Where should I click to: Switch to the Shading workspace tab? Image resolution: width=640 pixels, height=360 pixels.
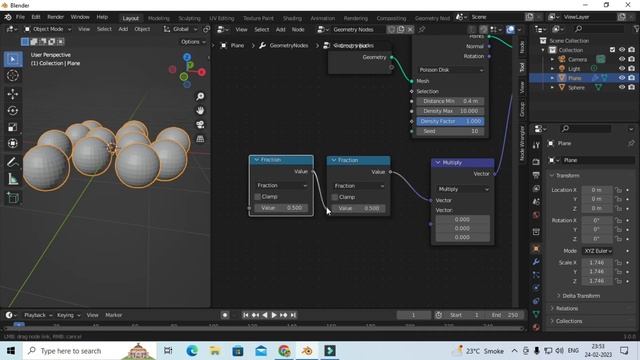[x=292, y=18]
